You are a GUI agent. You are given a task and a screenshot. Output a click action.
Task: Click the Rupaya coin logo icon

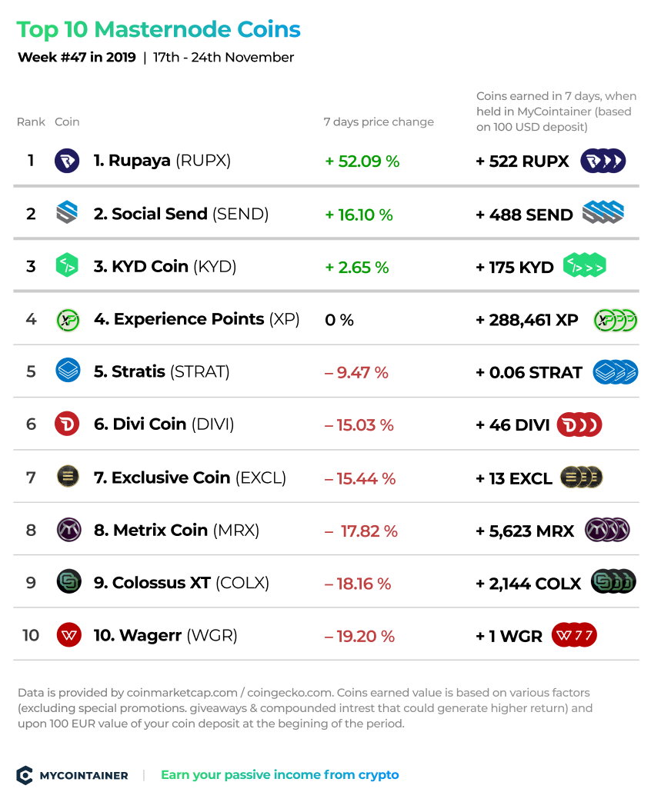tap(67, 161)
